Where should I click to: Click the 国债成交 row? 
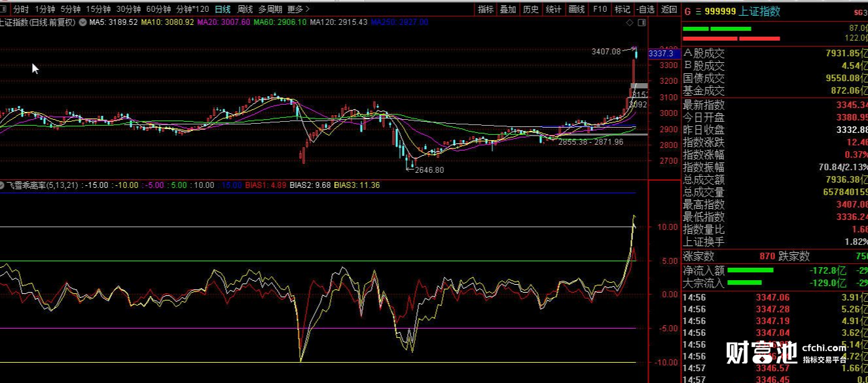pyautogui.click(x=775, y=79)
